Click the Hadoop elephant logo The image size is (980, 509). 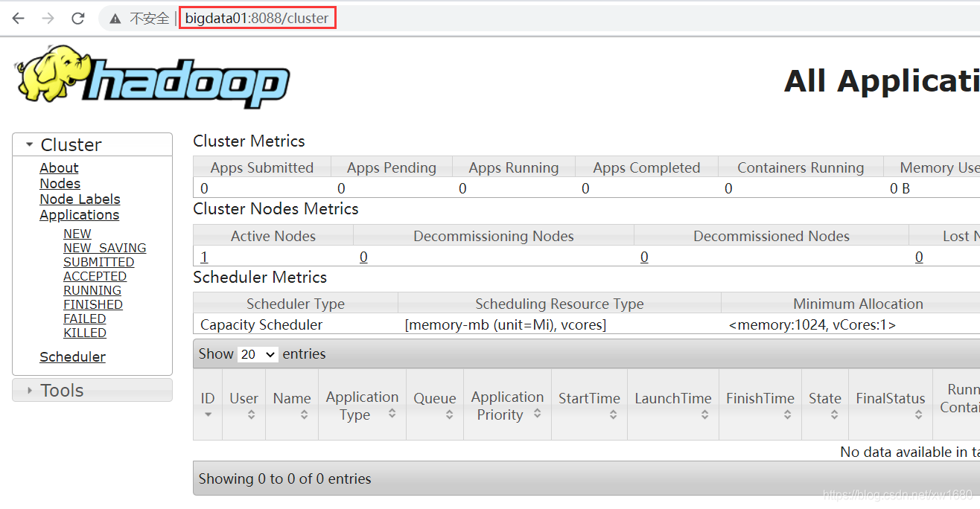coord(152,77)
